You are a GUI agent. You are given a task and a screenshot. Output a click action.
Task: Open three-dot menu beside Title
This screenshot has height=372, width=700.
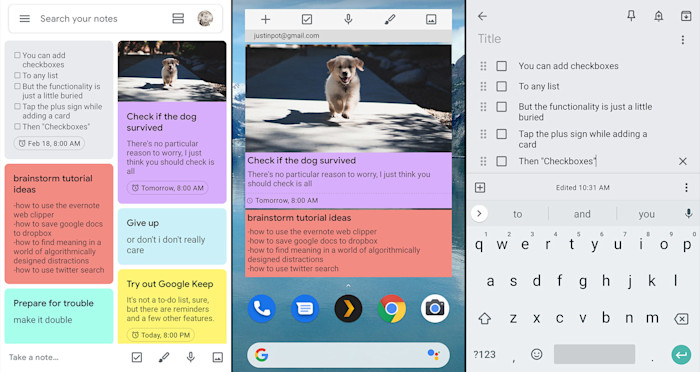click(683, 40)
